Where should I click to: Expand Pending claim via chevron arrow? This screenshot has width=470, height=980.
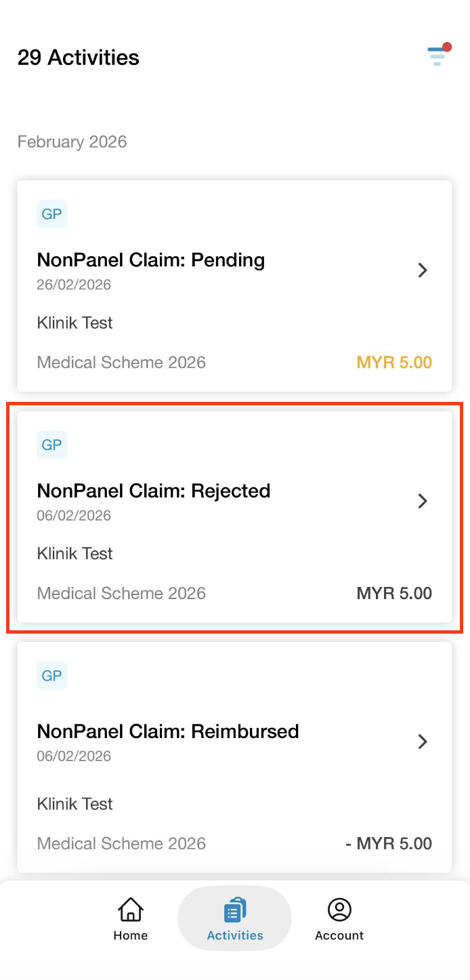423,270
